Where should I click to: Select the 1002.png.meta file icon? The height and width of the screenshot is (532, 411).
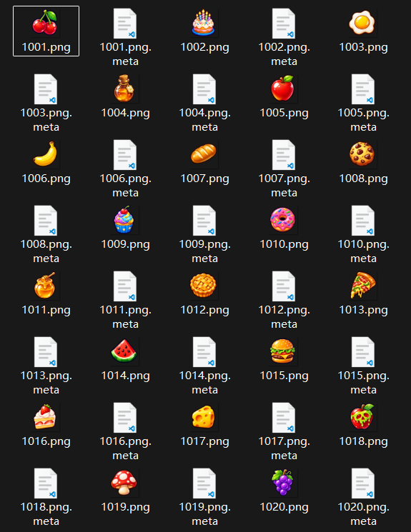point(283,24)
